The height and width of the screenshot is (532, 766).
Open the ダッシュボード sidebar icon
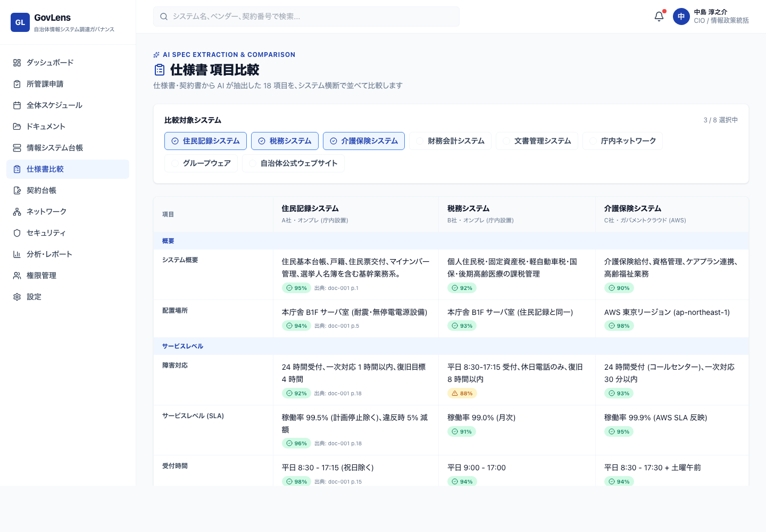tap(17, 63)
